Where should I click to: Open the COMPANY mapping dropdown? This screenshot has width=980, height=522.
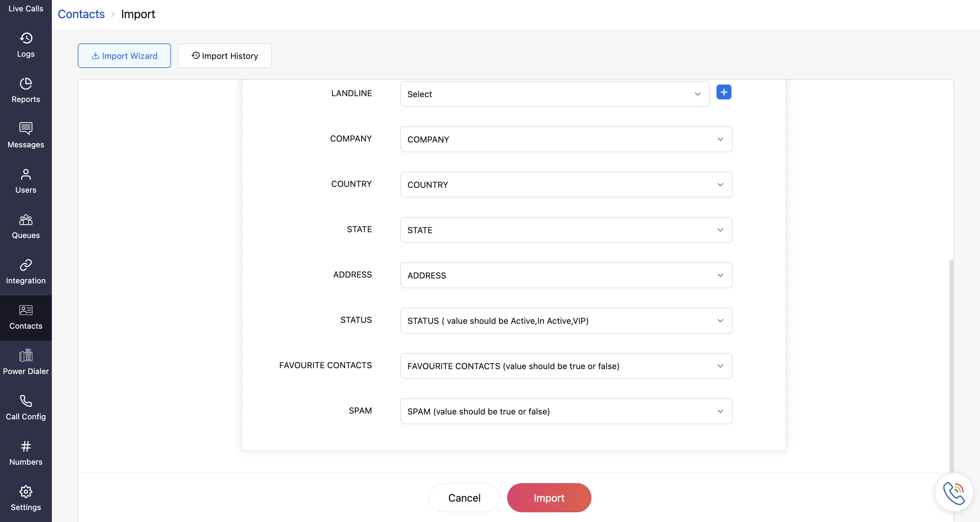pyautogui.click(x=566, y=139)
